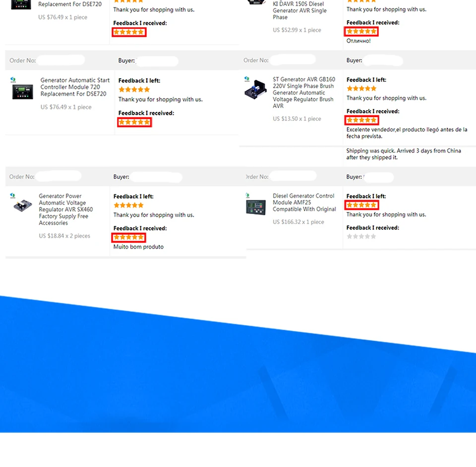This screenshot has height=467, width=476.
Task: Click highlighted received stars above 'Отлично!' comment
Action: point(361,31)
